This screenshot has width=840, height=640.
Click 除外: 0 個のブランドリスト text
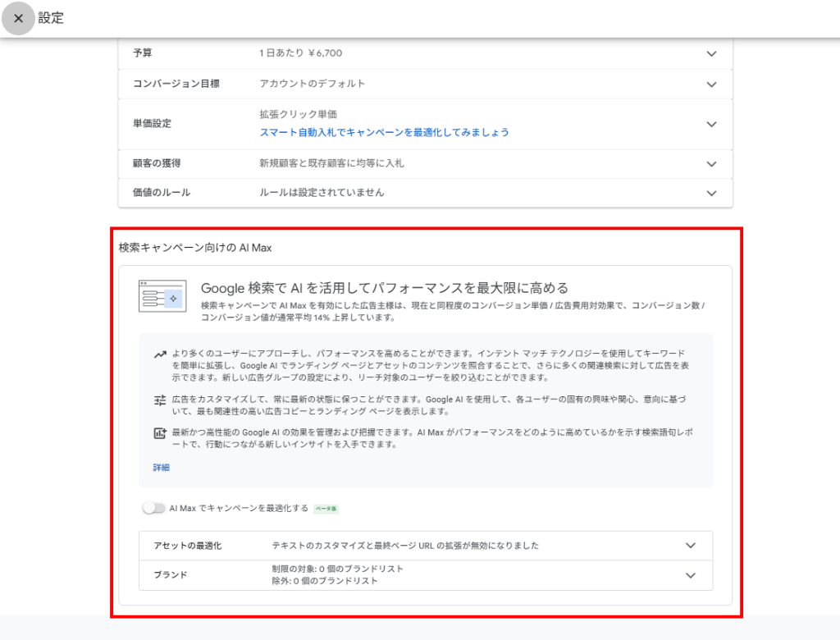pos(325,581)
